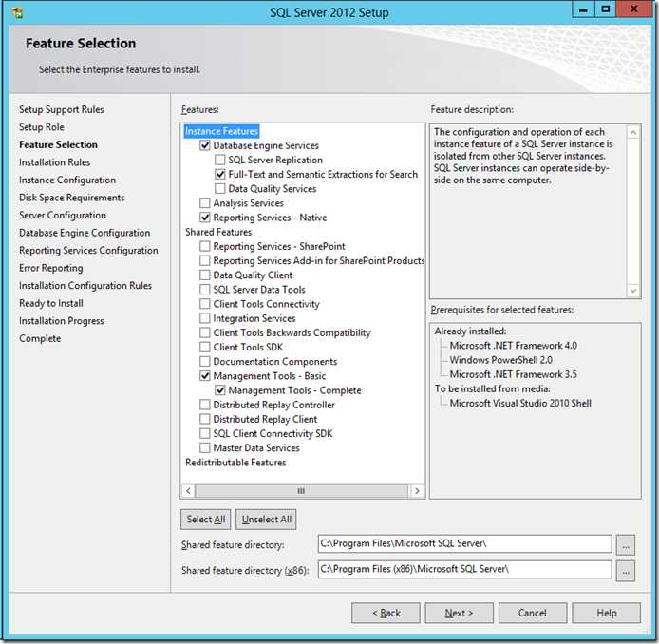Minimize the SQL Server 2012 Setup window

click(583, 9)
